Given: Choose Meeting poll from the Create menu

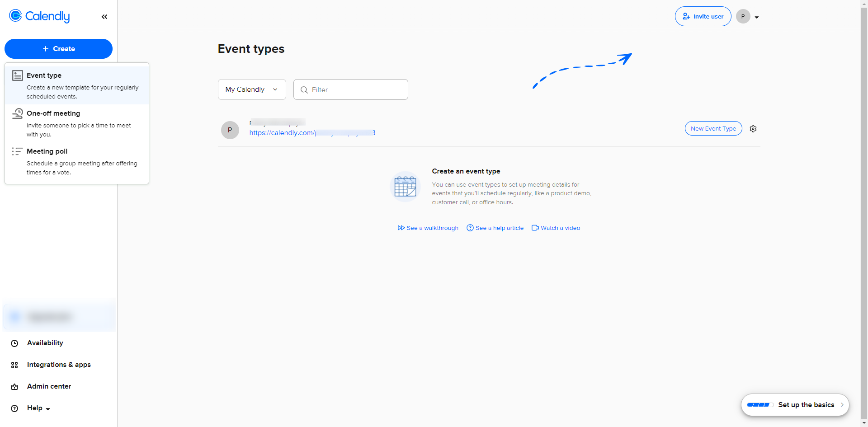Looking at the screenshot, I should 77,161.
